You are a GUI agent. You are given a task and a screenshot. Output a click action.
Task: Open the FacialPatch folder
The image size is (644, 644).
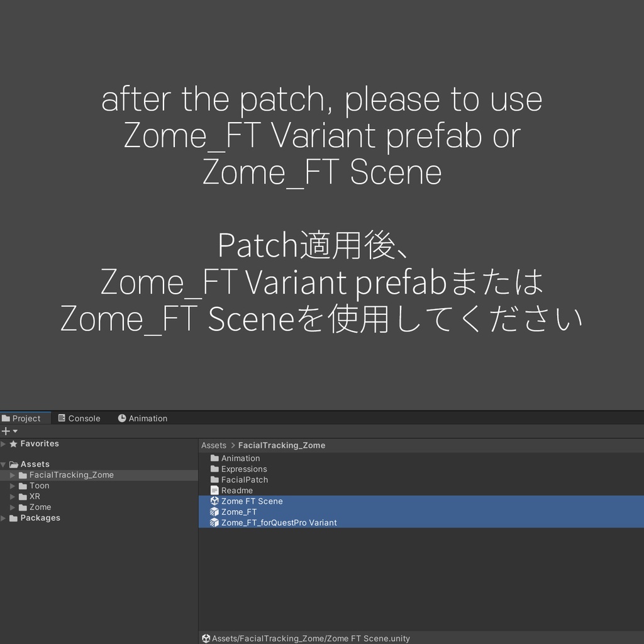(x=214, y=479)
